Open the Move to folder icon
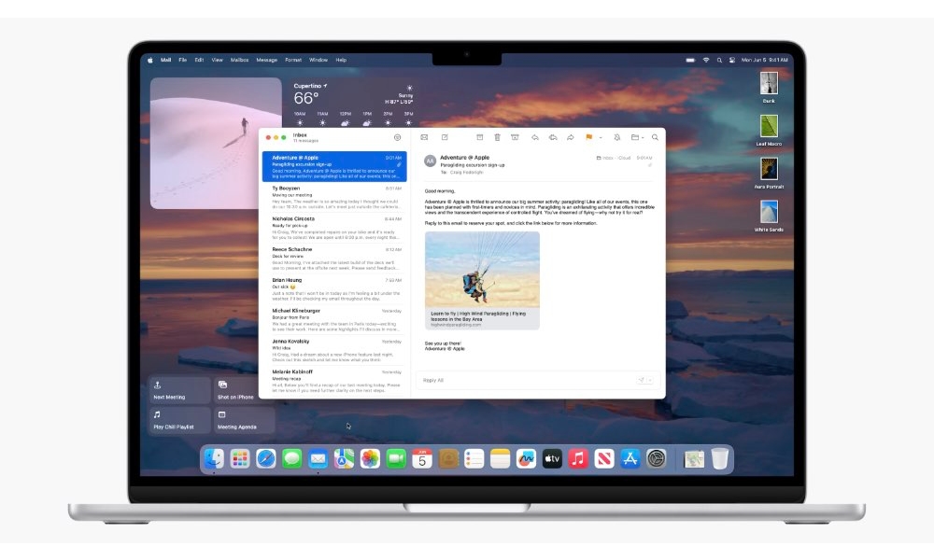934x560 pixels. pos(635,137)
